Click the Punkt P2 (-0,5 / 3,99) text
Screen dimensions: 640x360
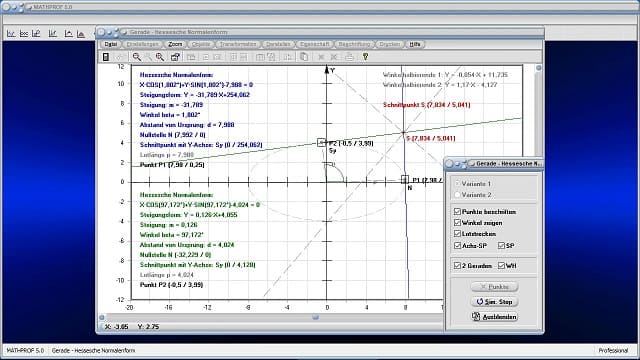pos(171,285)
